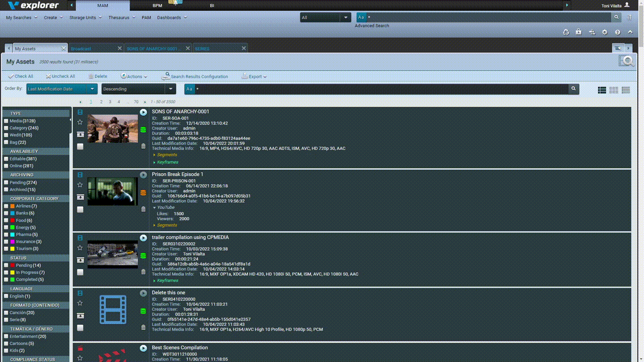644x362 pixels.
Task: Open the Actions dropdown
Action: pos(134,76)
